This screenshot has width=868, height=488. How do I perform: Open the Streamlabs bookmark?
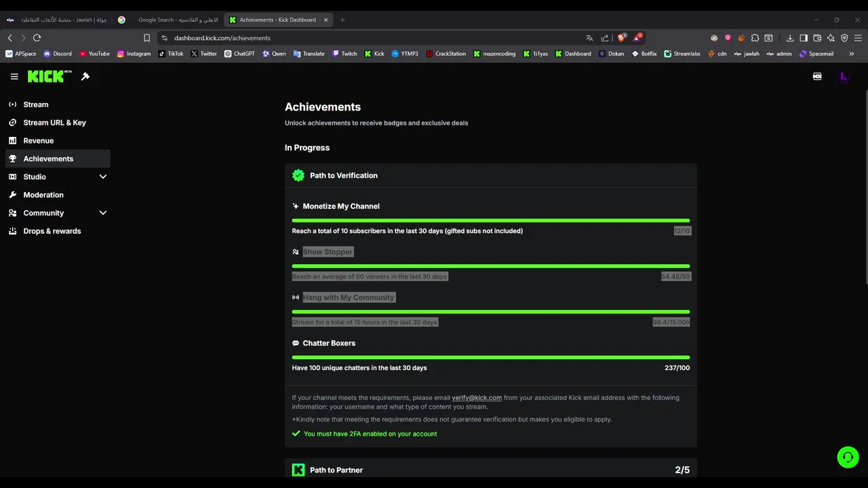pyautogui.click(x=682, y=54)
